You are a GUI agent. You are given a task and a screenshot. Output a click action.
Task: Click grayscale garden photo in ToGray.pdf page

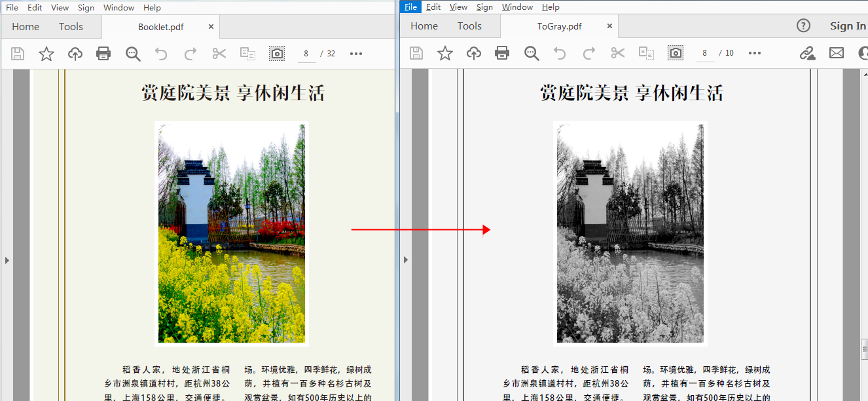pos(630,233)
